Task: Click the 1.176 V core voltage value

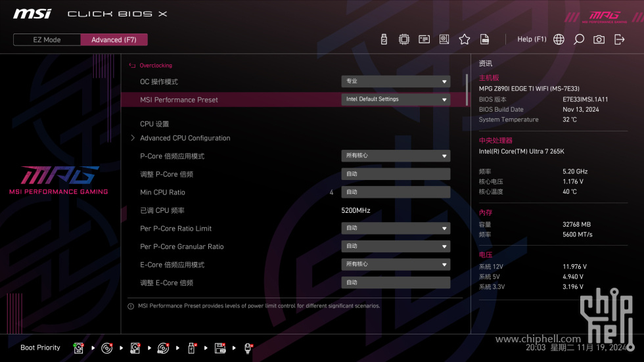Action: coord(572,181)
